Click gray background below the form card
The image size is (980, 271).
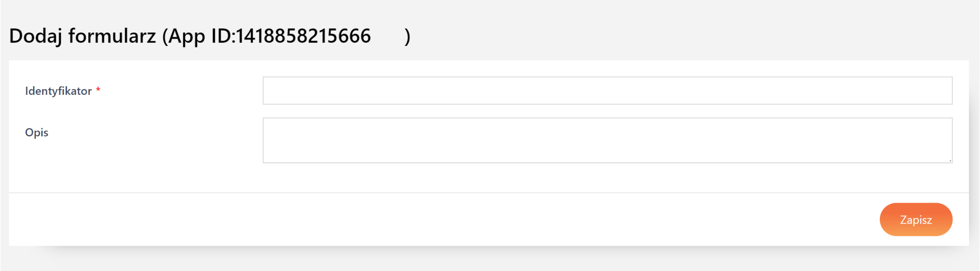479,261
